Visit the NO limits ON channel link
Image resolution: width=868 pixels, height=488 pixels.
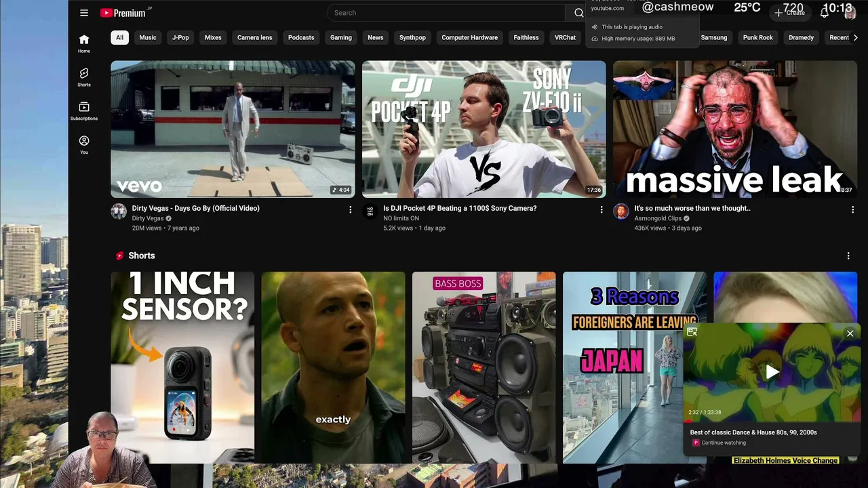pyautogui.click(x=401, y=218)
